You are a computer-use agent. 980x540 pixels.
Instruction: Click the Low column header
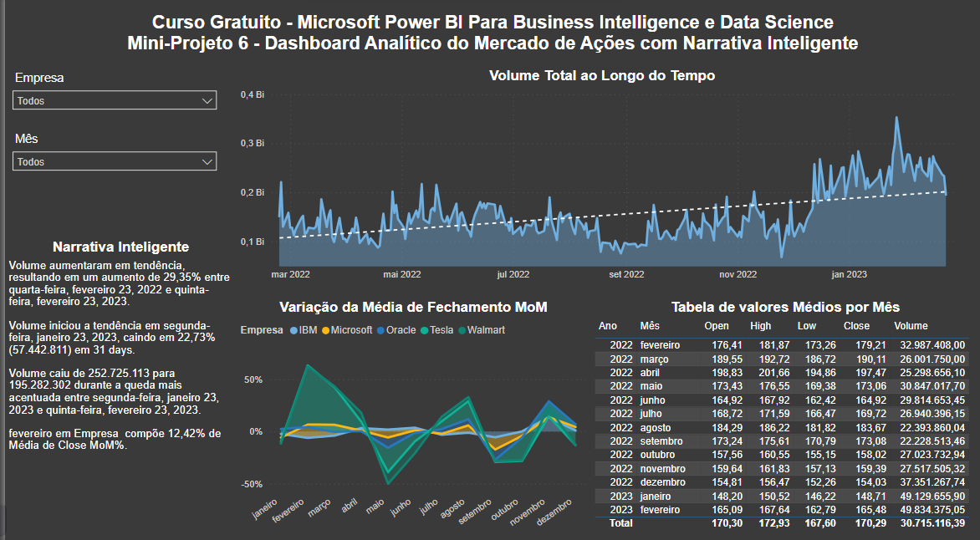(x=806, y=326)
